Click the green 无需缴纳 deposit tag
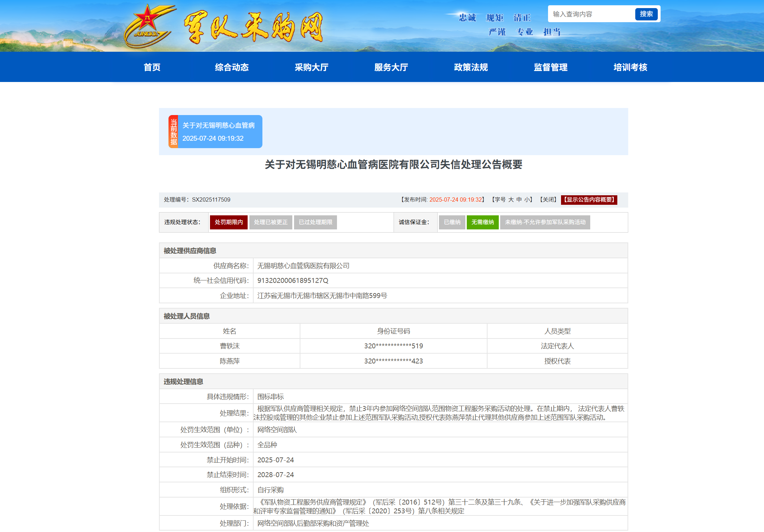 click(x=482, y=222)
